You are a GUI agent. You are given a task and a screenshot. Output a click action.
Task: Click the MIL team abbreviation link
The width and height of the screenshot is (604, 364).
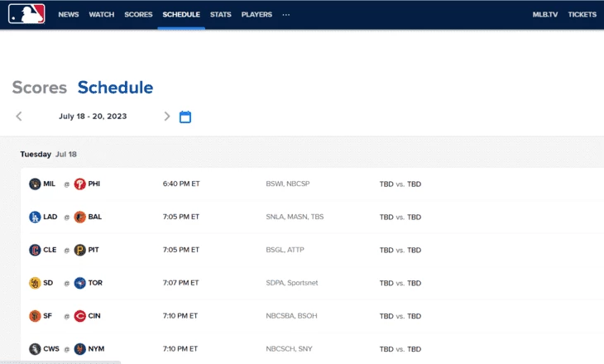pos(49,184)
